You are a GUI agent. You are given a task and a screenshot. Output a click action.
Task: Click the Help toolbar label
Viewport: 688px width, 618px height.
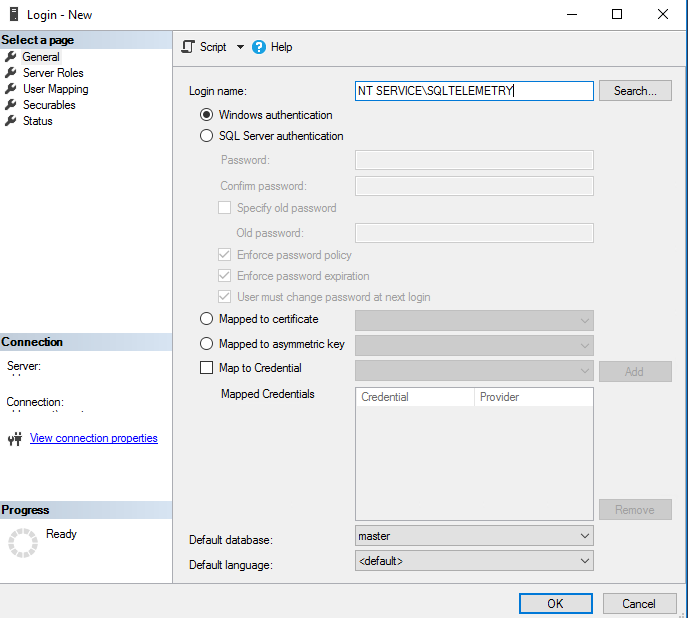tap(281, 47)
